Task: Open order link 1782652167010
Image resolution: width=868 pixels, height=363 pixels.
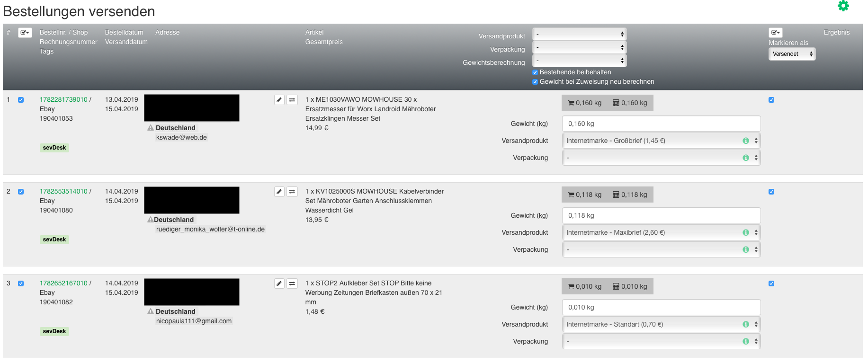Action: (x=63, y=283)
